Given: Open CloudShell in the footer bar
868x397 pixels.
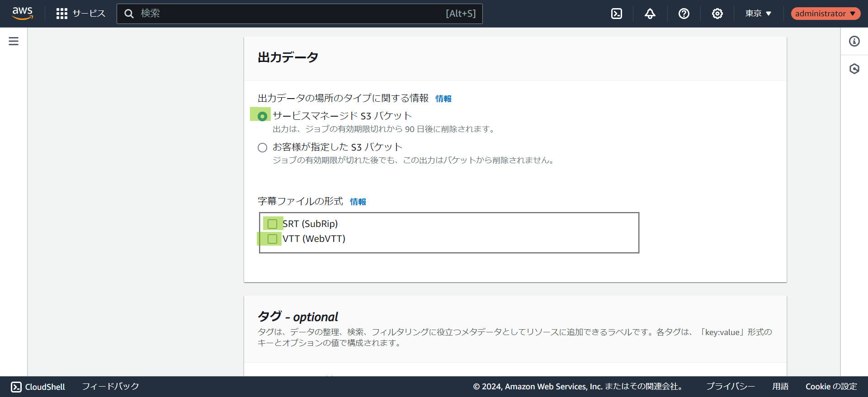Looking at the screenshot, I should [x=38, y=387].
